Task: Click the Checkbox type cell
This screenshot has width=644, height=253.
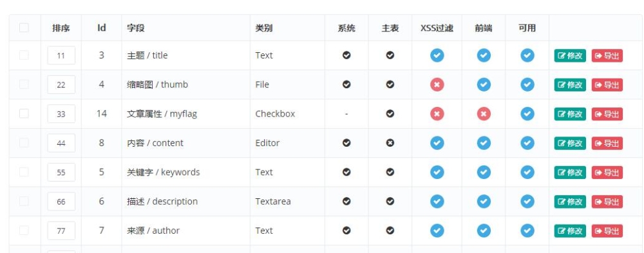Action: coord(275,114)
